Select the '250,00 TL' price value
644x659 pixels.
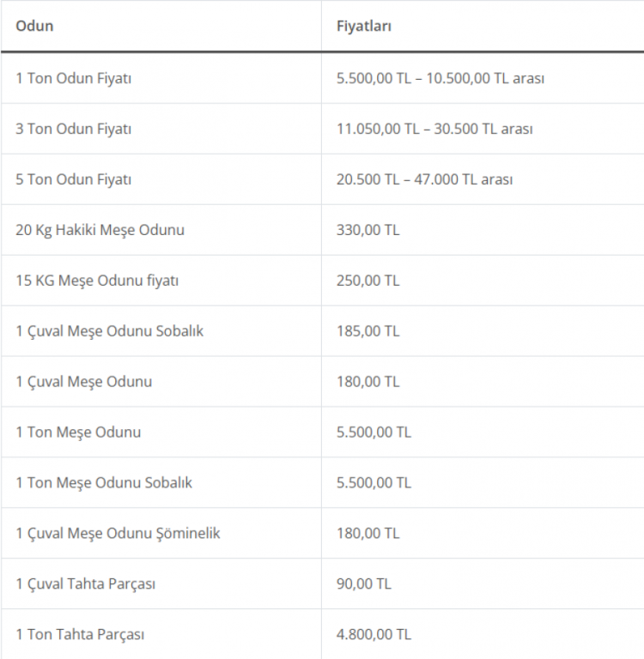point(368,281)
